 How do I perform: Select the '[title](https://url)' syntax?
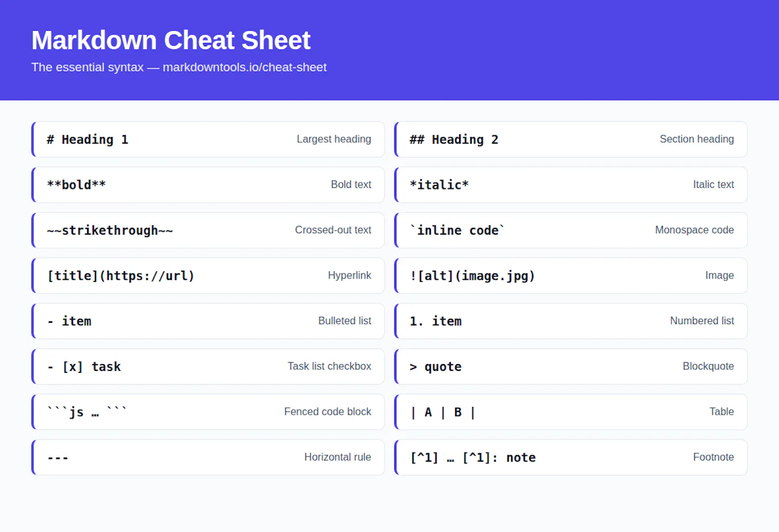pos(121,276)
